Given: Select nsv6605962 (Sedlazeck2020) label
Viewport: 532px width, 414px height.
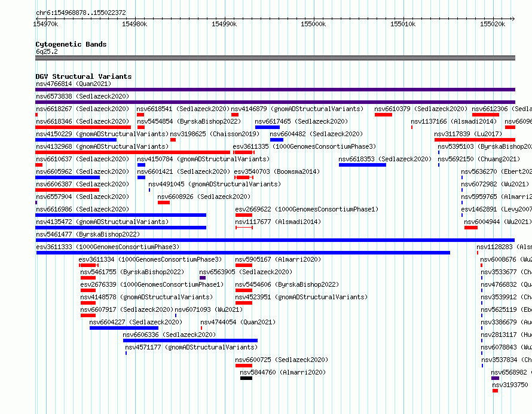Looking at the screenshot, I should coord(82,171).
